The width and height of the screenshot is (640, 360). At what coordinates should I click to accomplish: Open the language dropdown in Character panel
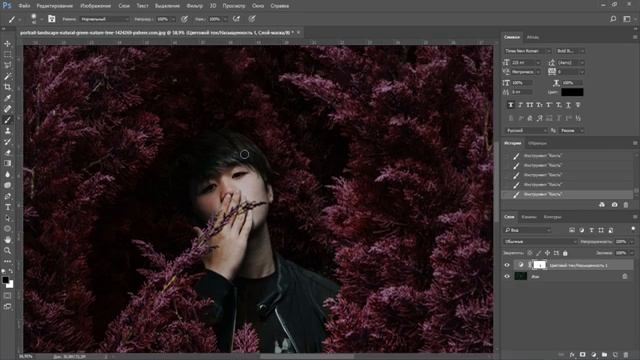[526, 131]
